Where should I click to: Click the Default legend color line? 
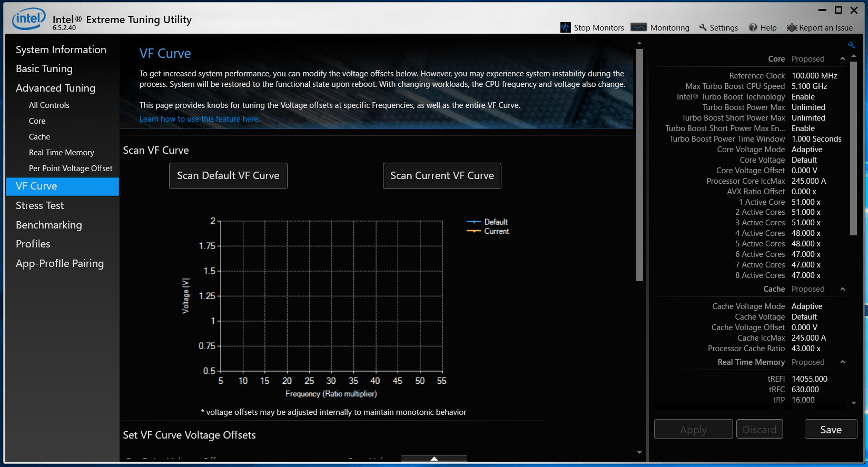474,222
